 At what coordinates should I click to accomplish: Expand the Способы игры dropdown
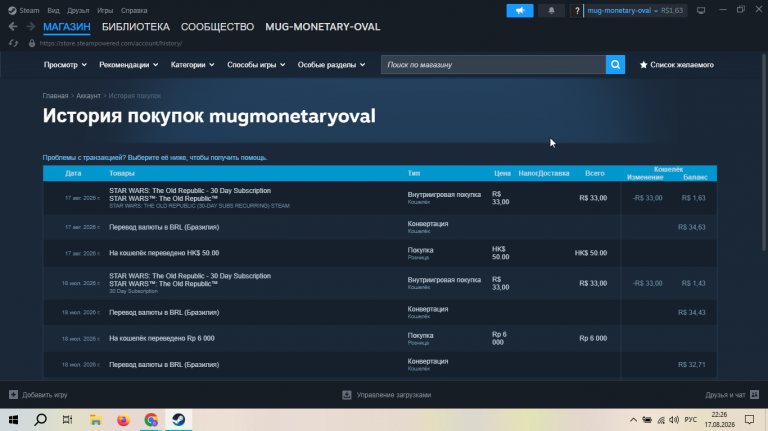256,65
